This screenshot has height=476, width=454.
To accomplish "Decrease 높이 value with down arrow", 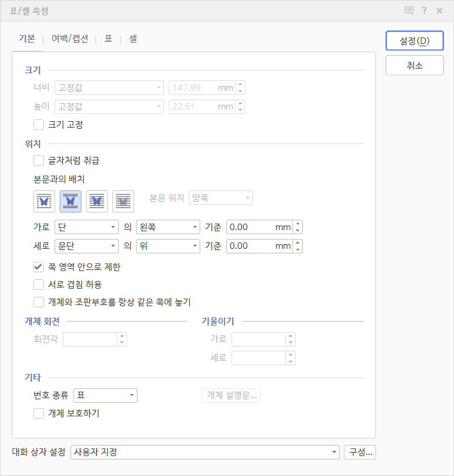I will click(x=241, y=110).
